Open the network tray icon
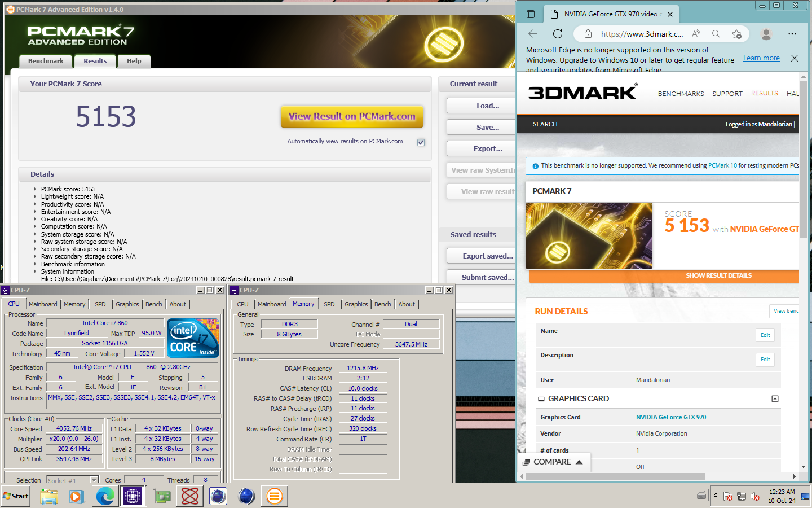 tap(742, 496)
